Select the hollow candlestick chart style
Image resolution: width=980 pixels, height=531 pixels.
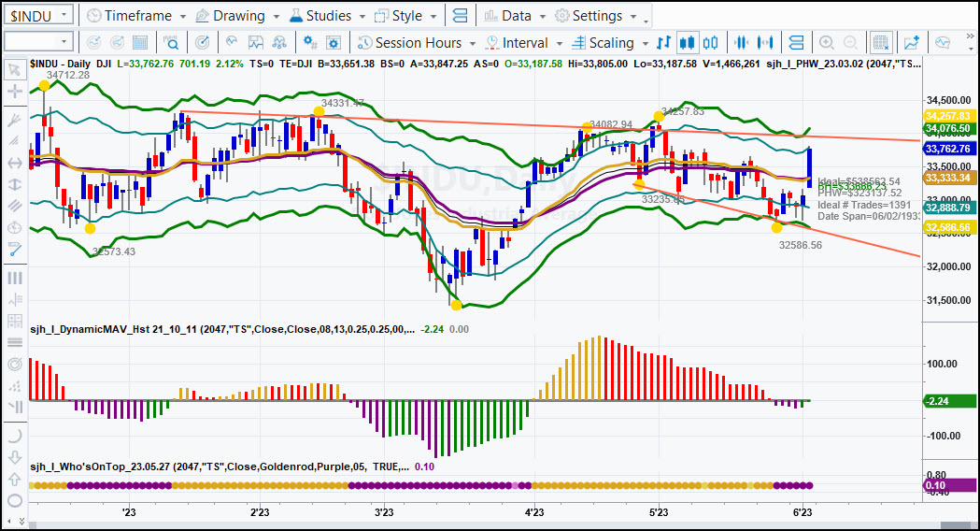[x=711, y=42]
